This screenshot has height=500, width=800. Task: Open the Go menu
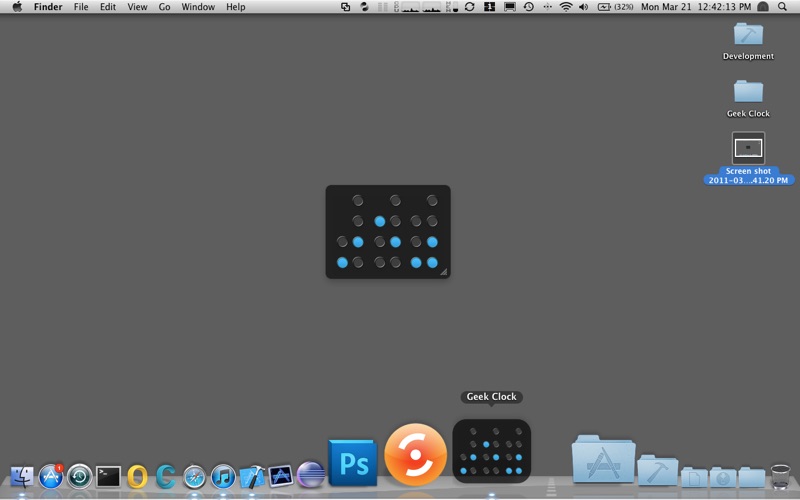[164, 7]
